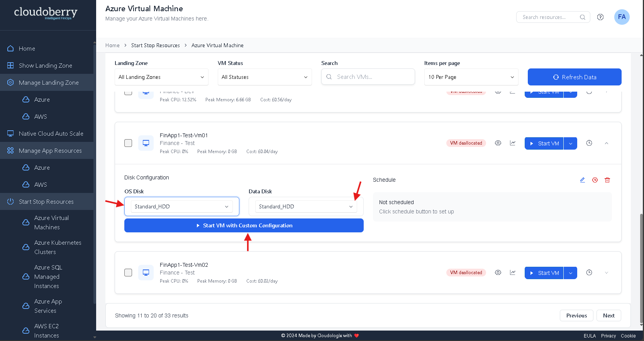Image resolution: width=644 pixels, height=341 pixels.
Task: Click Start VM for FinApp1-Test-Vm02
Action: point(544,273)
